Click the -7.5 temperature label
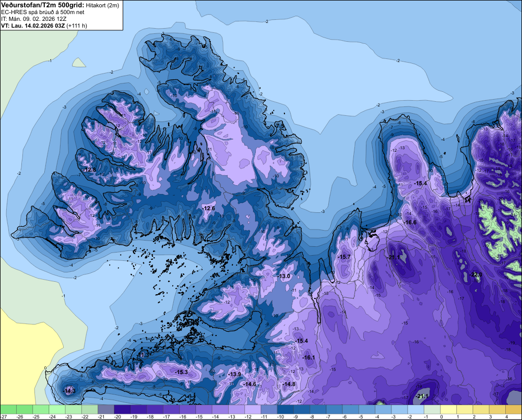 tap(280, 126)
